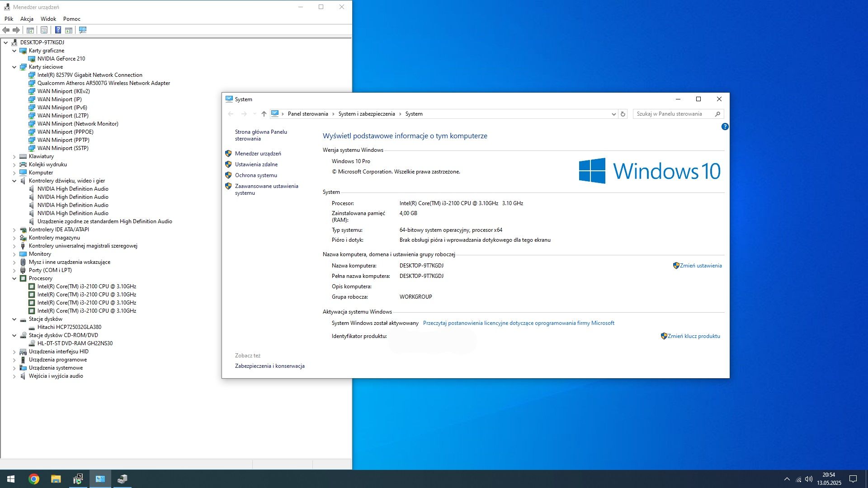Open Ustawienia zdalne link
Image resolution: width=868 pixels, height=488 pixels.
[256, 164]
